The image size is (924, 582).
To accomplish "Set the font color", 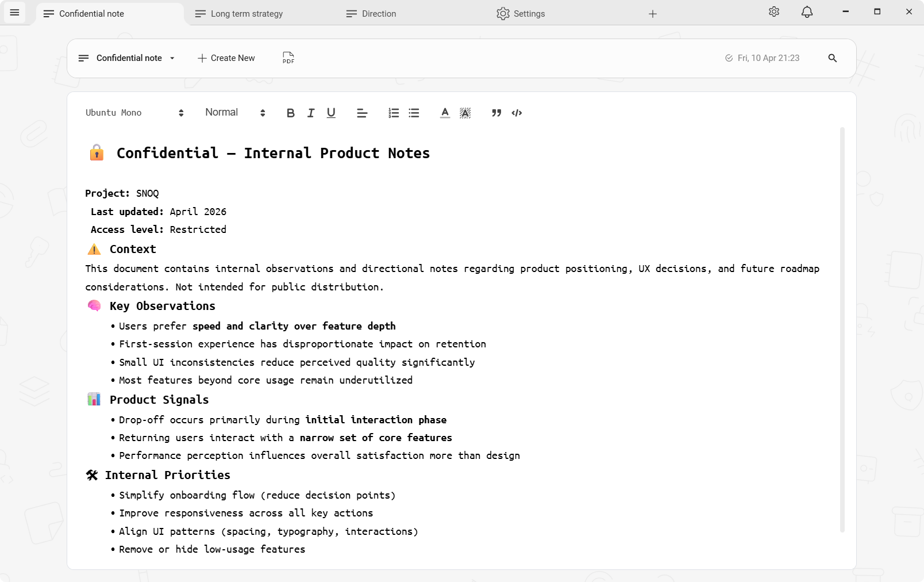I will [x=445, y=113].
